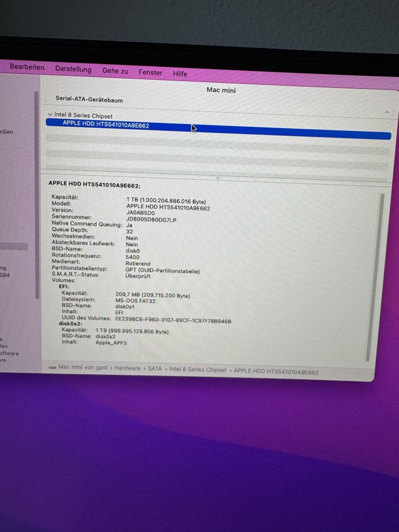Open the Gehe zu menu
This screenshot has height=532, width=399.
(115, 71)
